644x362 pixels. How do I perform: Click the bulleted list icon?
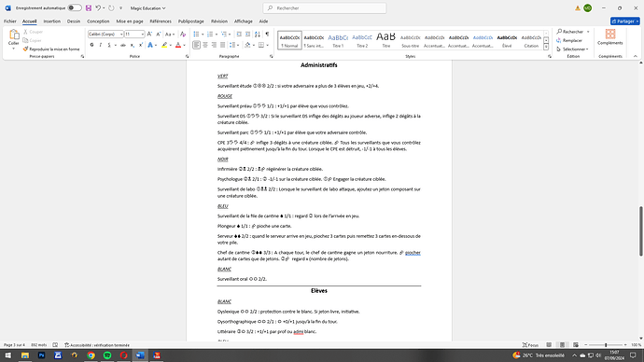196,35
